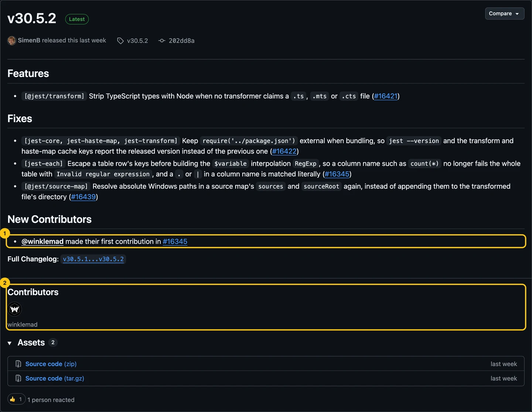This screenshot has width=532, height=412.
Task: Open pull request #16421
Action: pos(386,96)
